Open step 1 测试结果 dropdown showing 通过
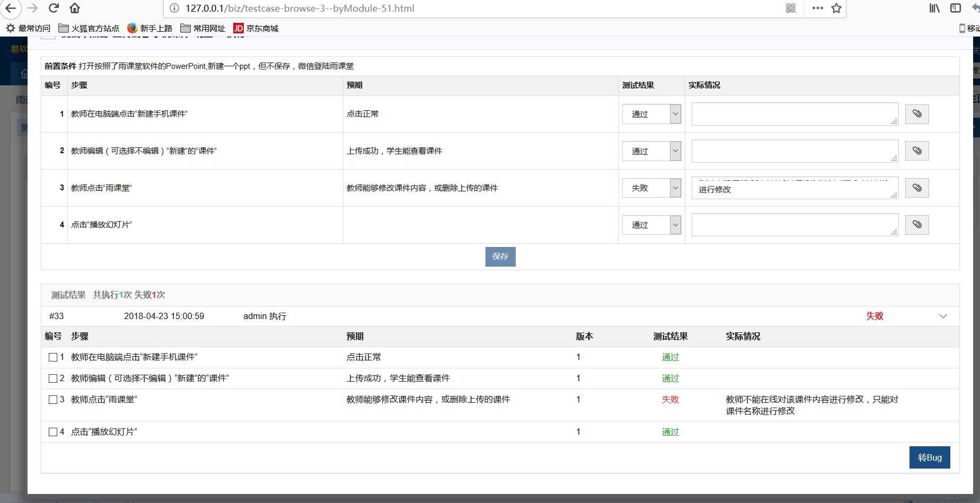The width and height of the screenshot is (980, 503). (651, 114)
